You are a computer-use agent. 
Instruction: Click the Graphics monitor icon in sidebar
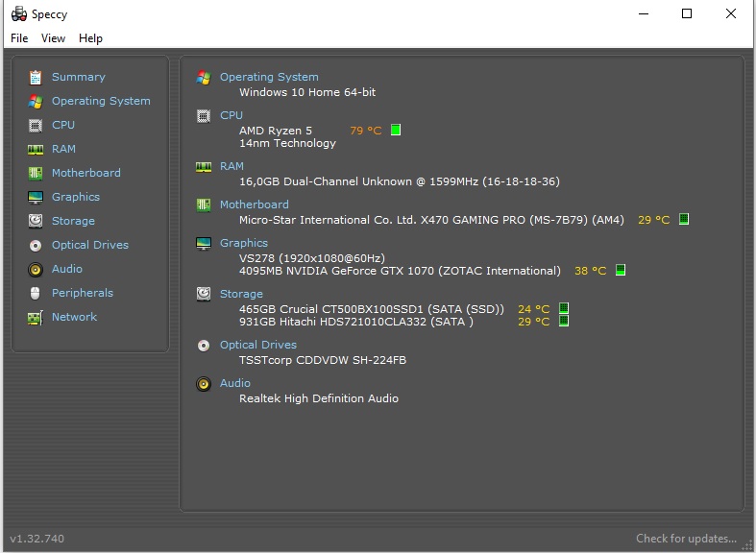click(x=36, y=197)
